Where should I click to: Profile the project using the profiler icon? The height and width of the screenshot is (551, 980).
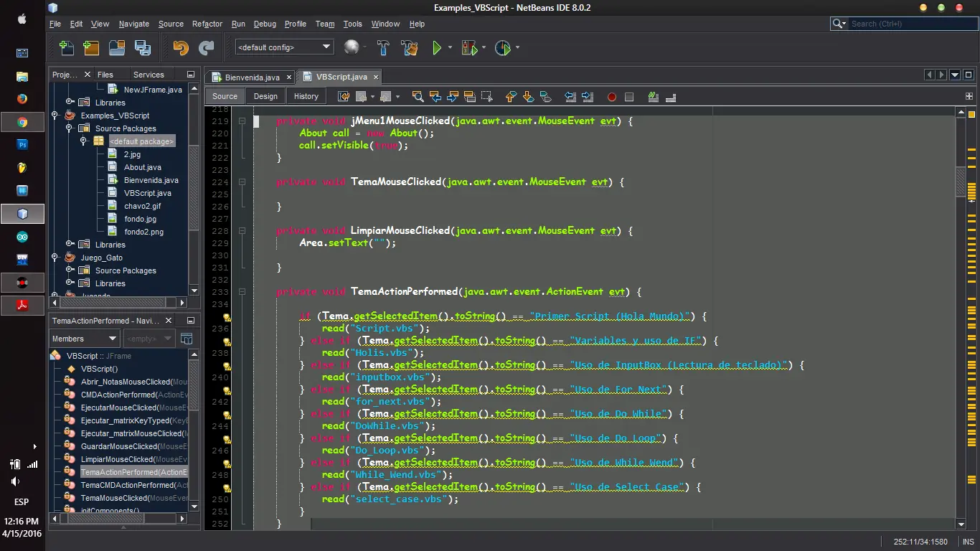[503, 48]
